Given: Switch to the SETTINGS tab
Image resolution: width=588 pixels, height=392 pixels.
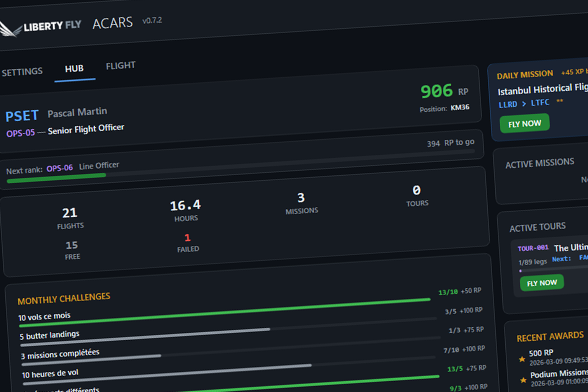Looking at the screenshot, I should pos(22,71).
